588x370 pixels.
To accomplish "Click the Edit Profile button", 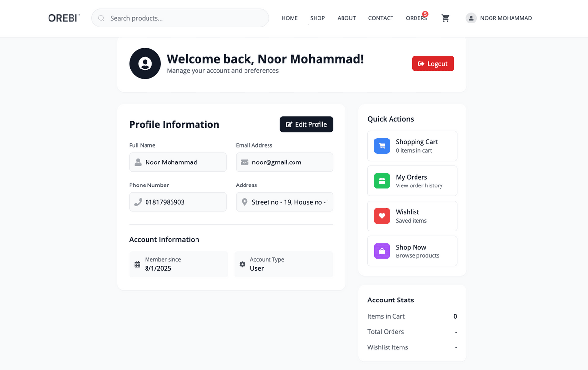I will pyautogui.click(x=306, y=124).
